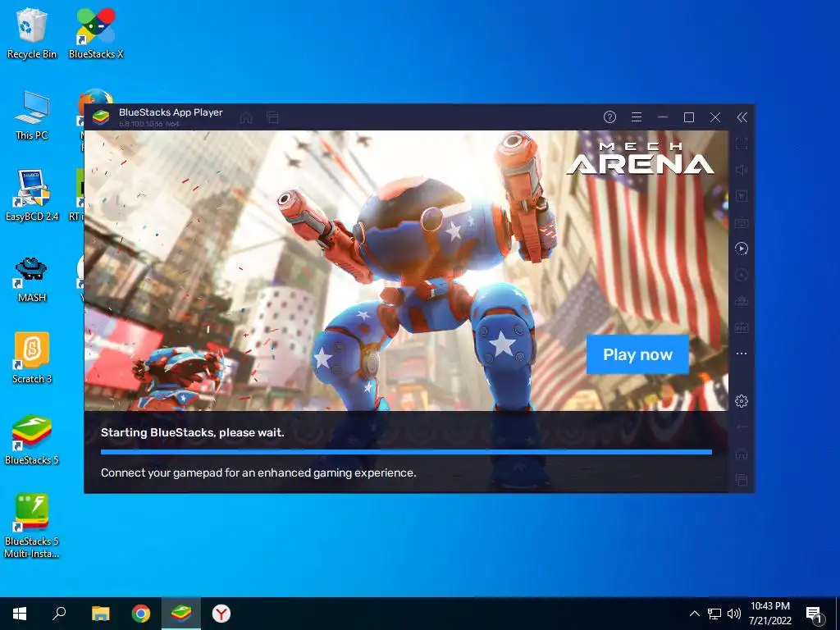Viewport: 840px width, 630px height.
Task: Click the home icon in BlueStacks title bar
Action: (x=246, y=117)
